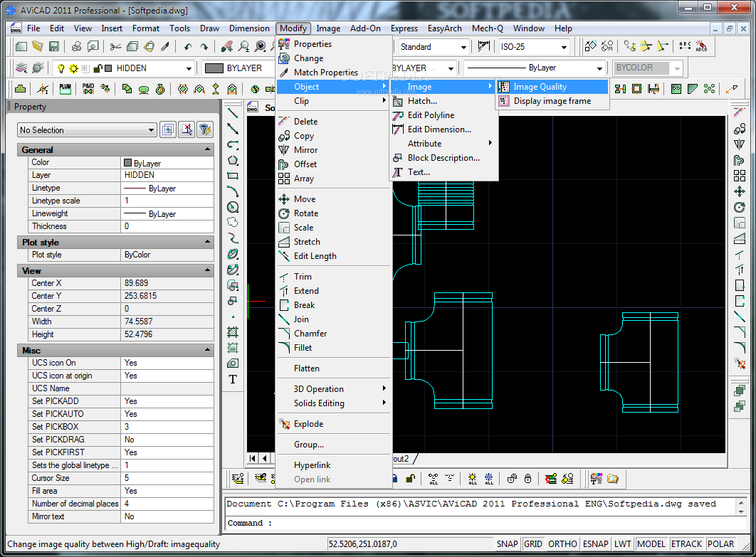Click the Text... entry in Object submenu

tap(443, 172)
